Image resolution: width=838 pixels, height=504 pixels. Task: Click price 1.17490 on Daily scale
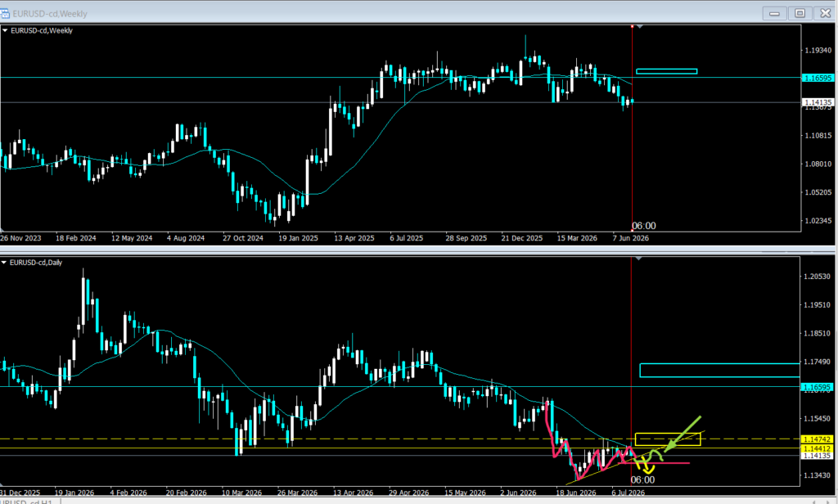818,362
